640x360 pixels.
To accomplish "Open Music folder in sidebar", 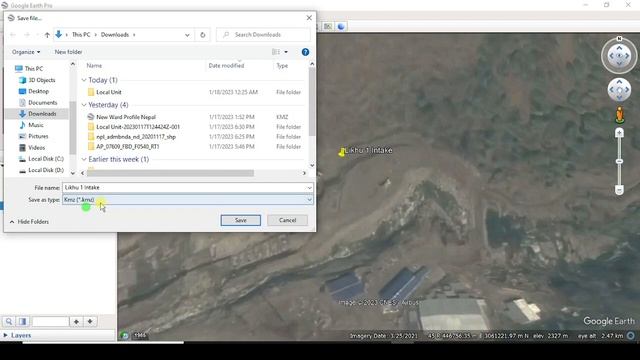I will tap(31, 125).
